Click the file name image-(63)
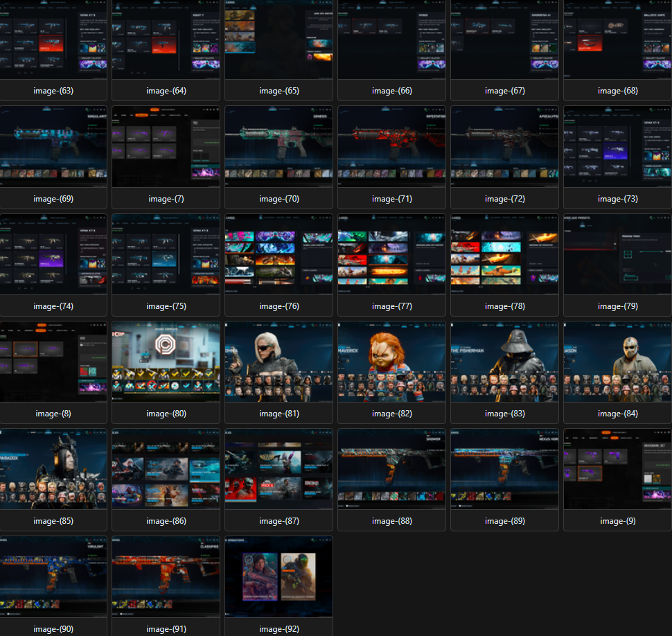The width and height of the screenshot is (672, 636). [53, 91]
